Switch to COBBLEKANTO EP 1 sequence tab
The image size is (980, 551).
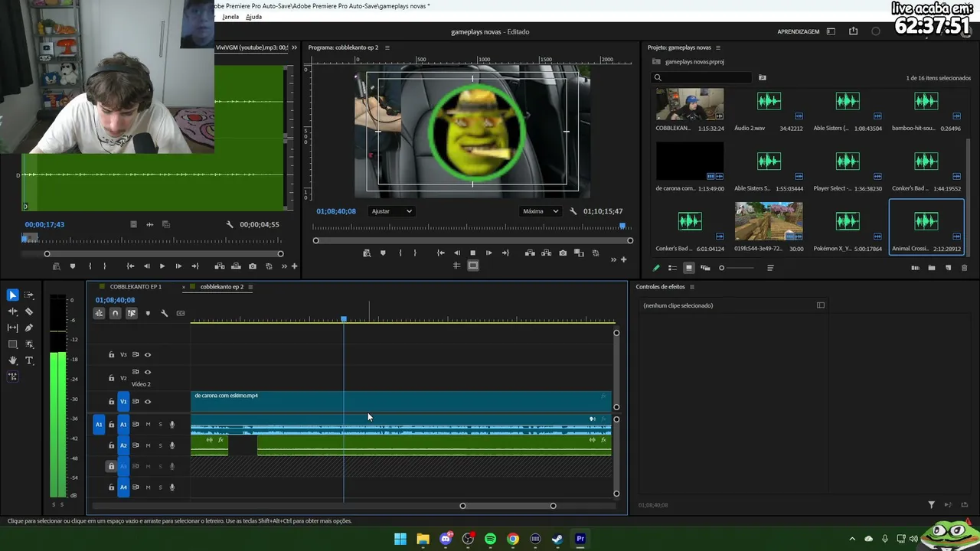coord(136,287)
